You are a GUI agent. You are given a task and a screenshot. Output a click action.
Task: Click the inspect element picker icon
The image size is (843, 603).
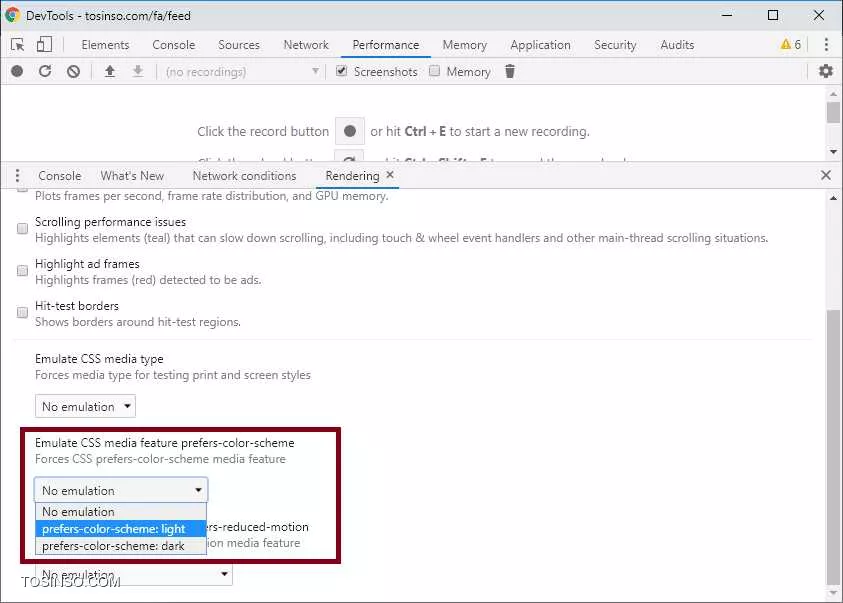(18, 45)
